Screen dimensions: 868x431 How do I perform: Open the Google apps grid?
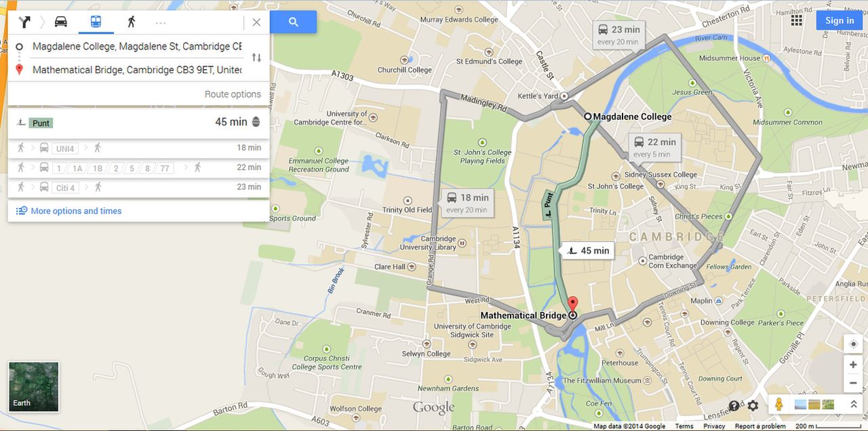click(x=797, y=20)
